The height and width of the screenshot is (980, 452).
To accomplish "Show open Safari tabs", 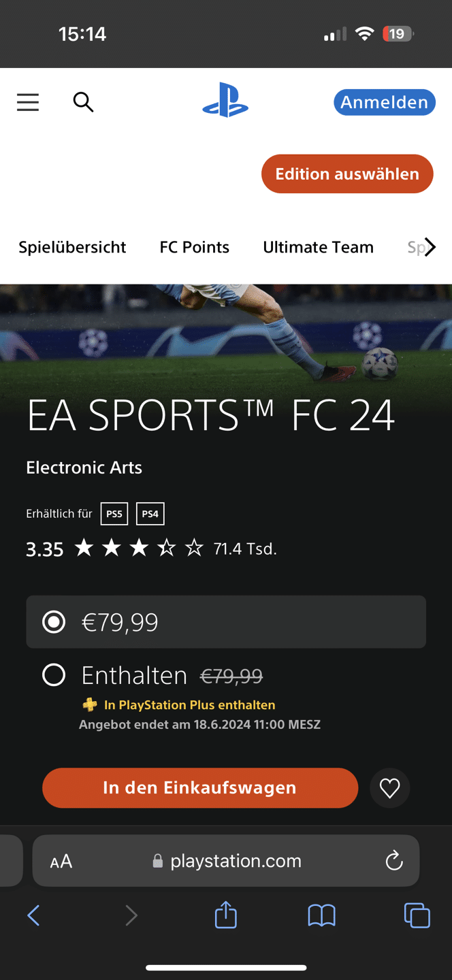I will pyautogui.click(x=417, y=915).
